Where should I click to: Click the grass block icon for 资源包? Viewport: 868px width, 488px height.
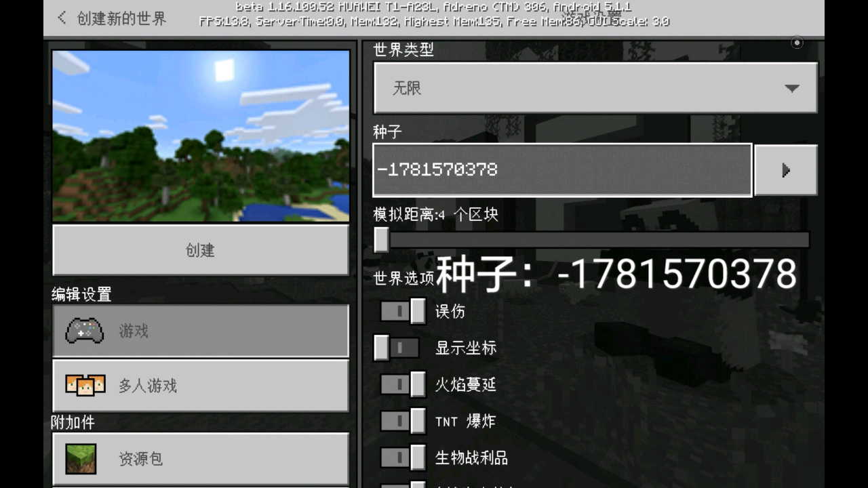click(x=81, y=459)
